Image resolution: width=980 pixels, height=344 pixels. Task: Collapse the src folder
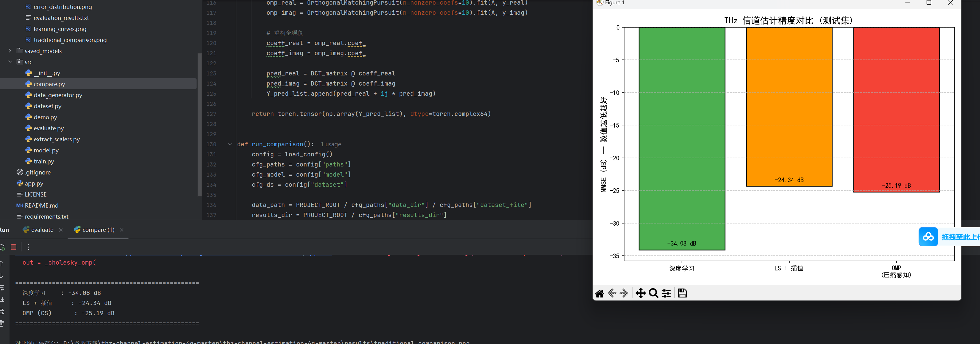click(x=10, y=62)
